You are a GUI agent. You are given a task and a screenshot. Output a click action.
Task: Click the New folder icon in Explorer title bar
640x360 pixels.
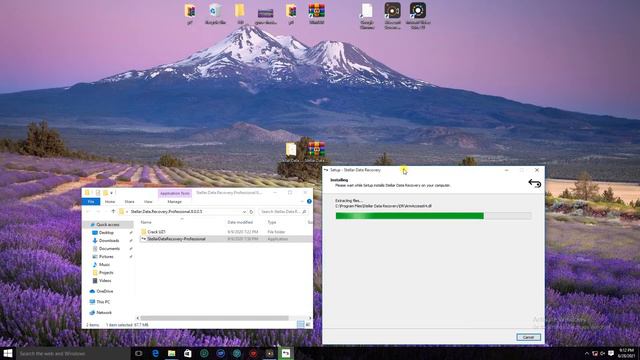coord(105,193)
